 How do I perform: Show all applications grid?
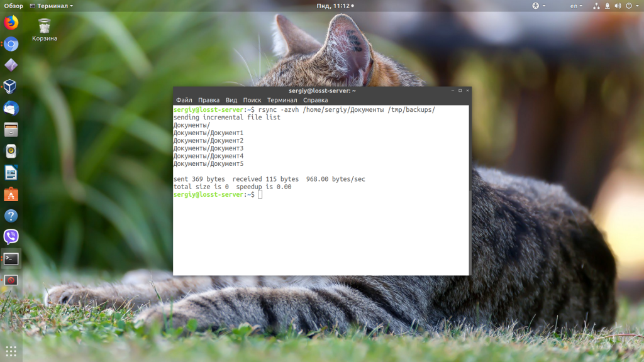(x=11, y=350)
